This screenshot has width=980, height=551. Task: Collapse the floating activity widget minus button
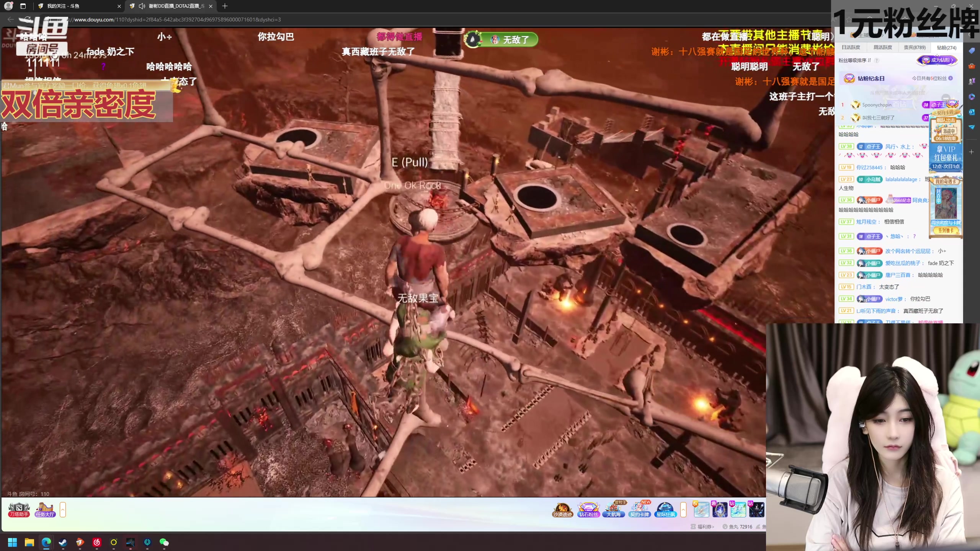[946, 98]
